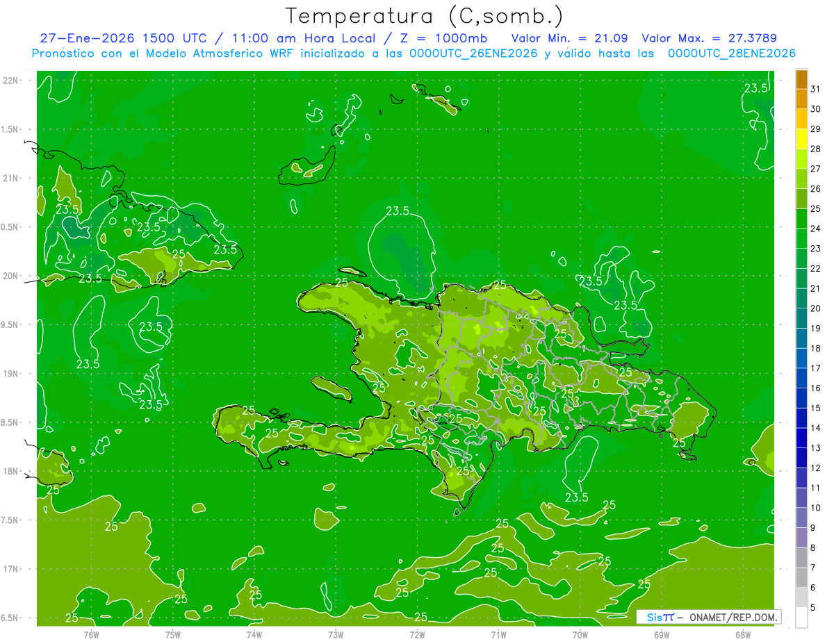Click the color scale label "5"

pyautogui.click(x=812, y=608)
